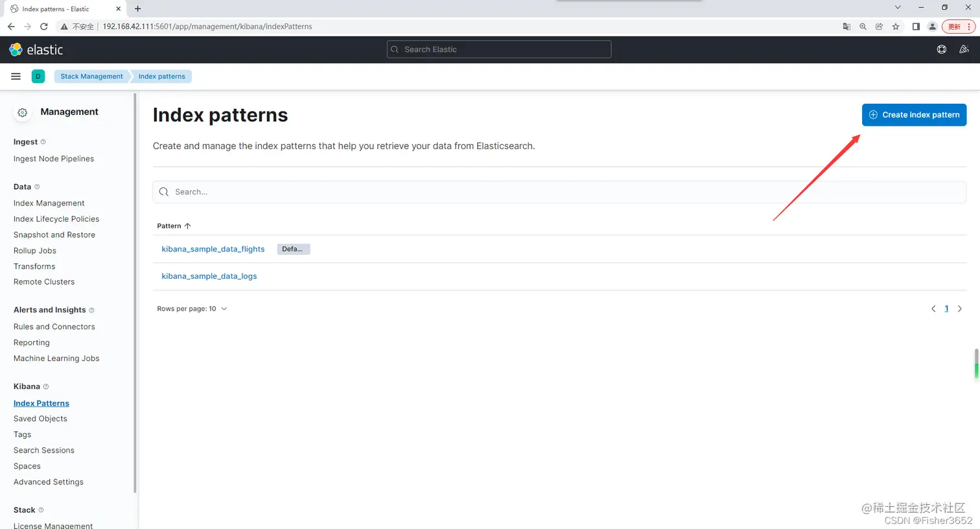This screenshot has height=529, width=980.
Task: Sort by the Pattern column header
Action: [174, 226]
